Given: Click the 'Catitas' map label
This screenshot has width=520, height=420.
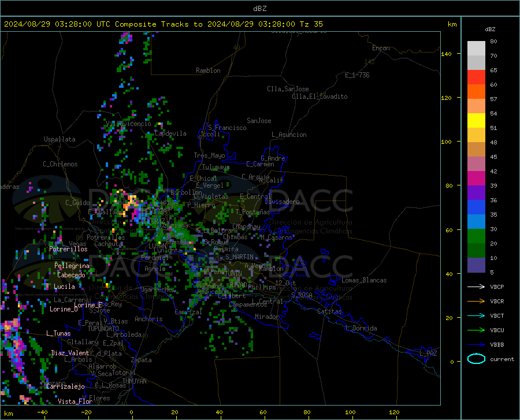Looking at the screenshot, I should 330,311.
